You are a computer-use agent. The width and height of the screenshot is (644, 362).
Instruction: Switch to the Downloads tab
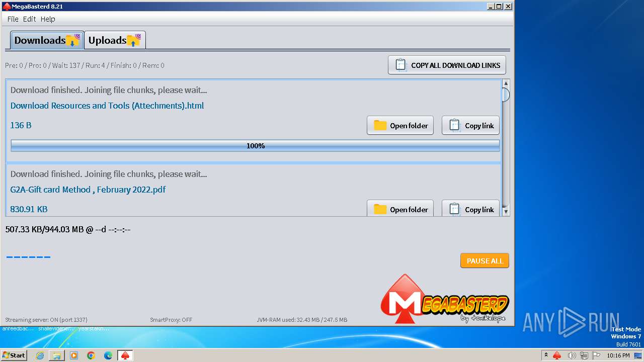[47, 40]
